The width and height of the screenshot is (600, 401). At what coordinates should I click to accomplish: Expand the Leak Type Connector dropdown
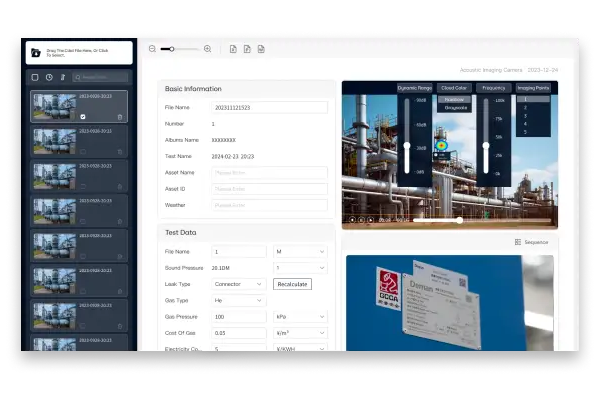point(240,284)
